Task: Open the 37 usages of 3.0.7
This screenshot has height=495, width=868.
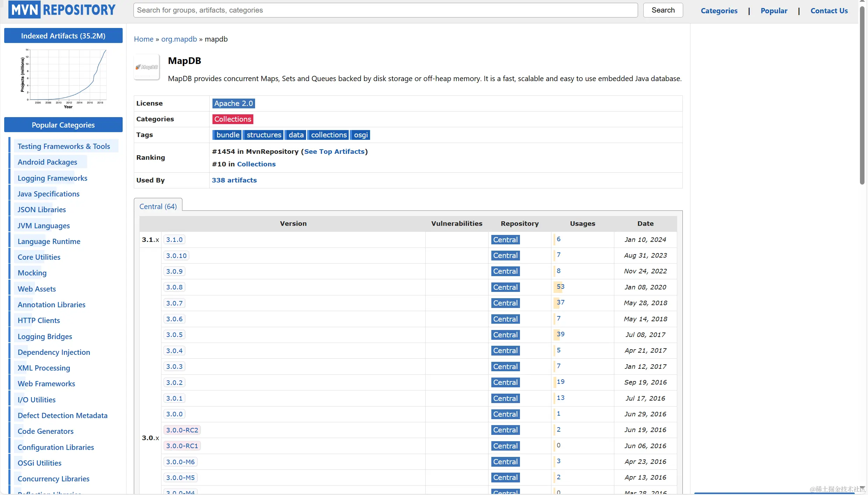Action: point(560,302)
